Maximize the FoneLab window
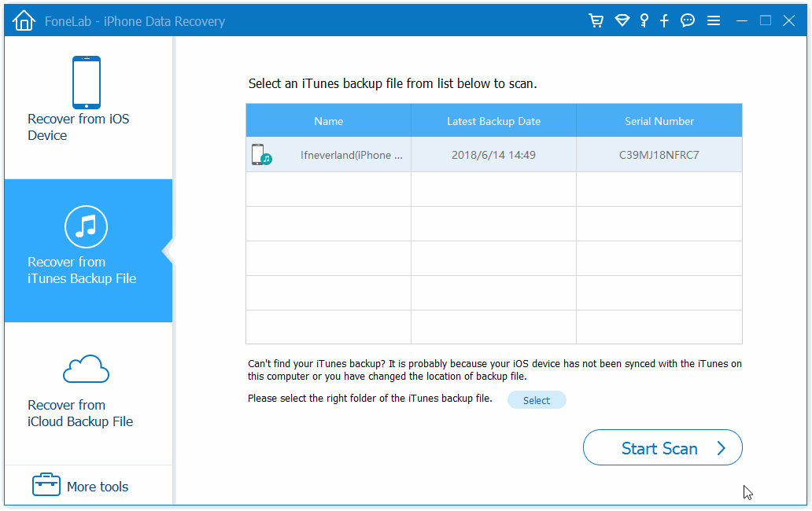 pos(766,20)
